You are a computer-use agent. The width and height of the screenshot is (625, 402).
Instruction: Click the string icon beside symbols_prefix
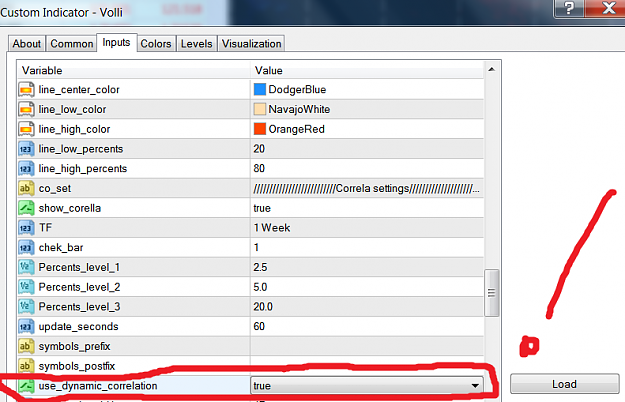coord(26,346)
